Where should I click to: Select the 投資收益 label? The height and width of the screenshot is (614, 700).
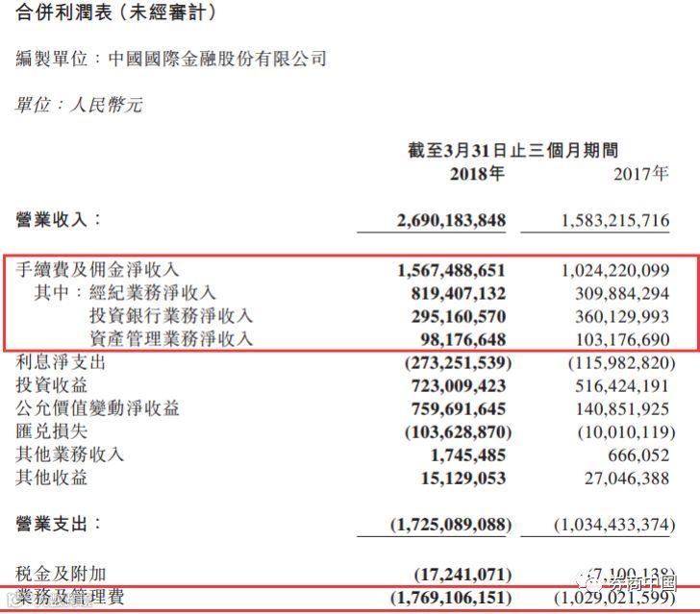coord(51,385)
